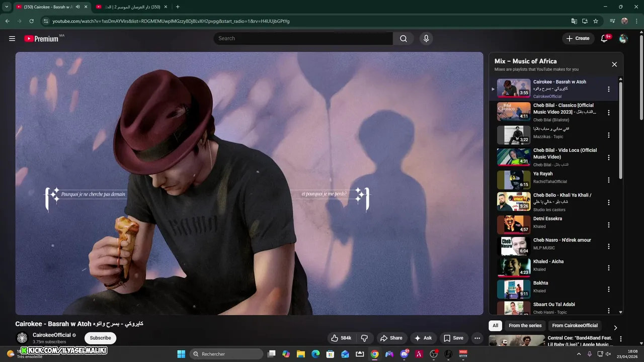Open the CairokeeOfficial channel name link
This screenshot has width=644, height=362.
click(52, 335)
